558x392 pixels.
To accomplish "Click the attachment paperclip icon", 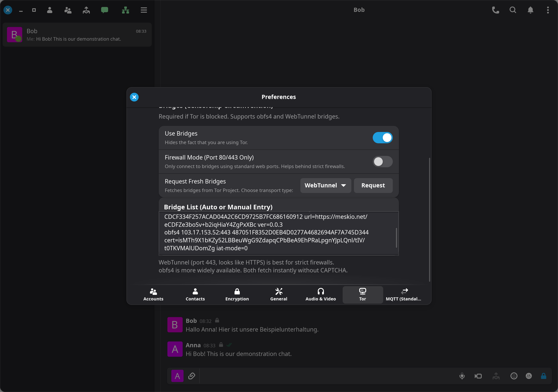I will [x=192, y=376].
